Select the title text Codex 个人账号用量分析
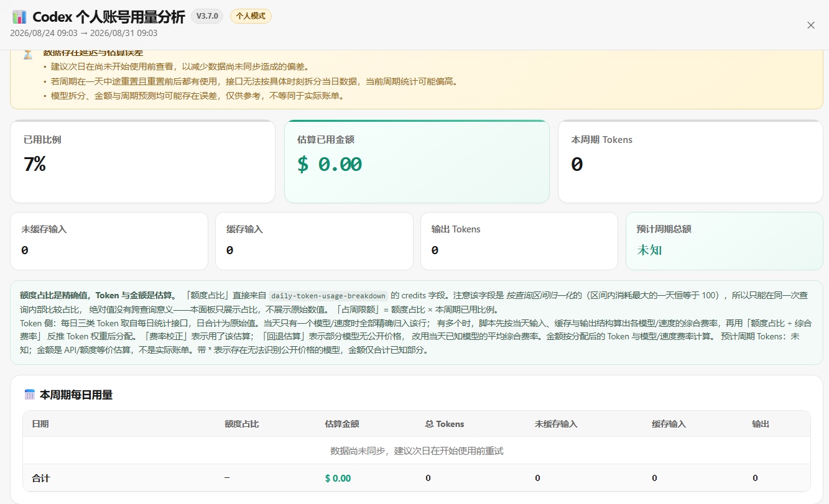 click(x=109, y=17)
